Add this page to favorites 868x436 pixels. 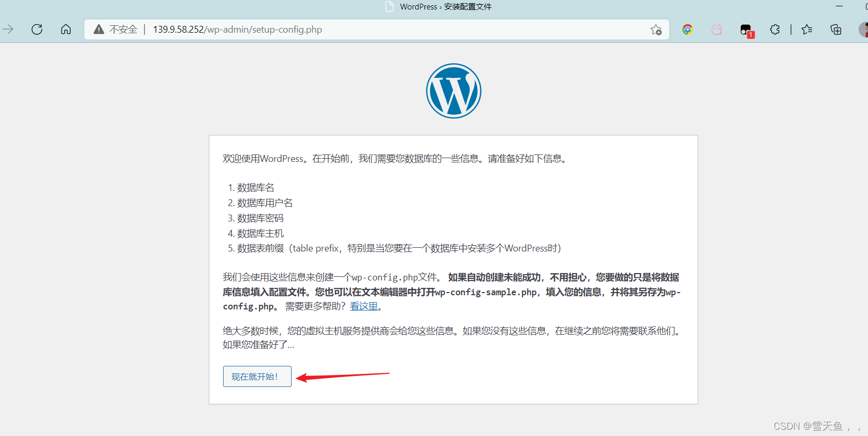pyautogui.click(x=655, y=30)
